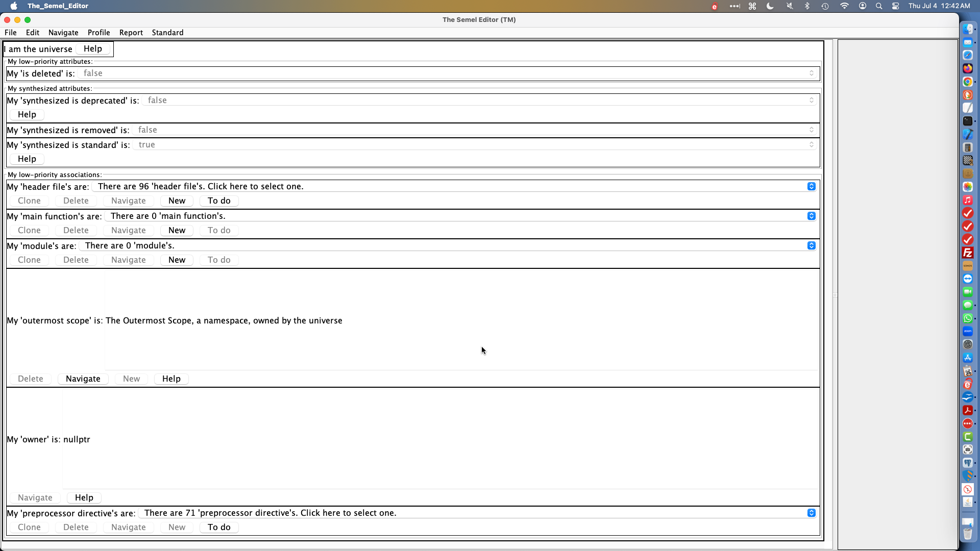980x551 pixels.
Task: Open TeamViewer from the dock
Action: (x=968, y=279)
